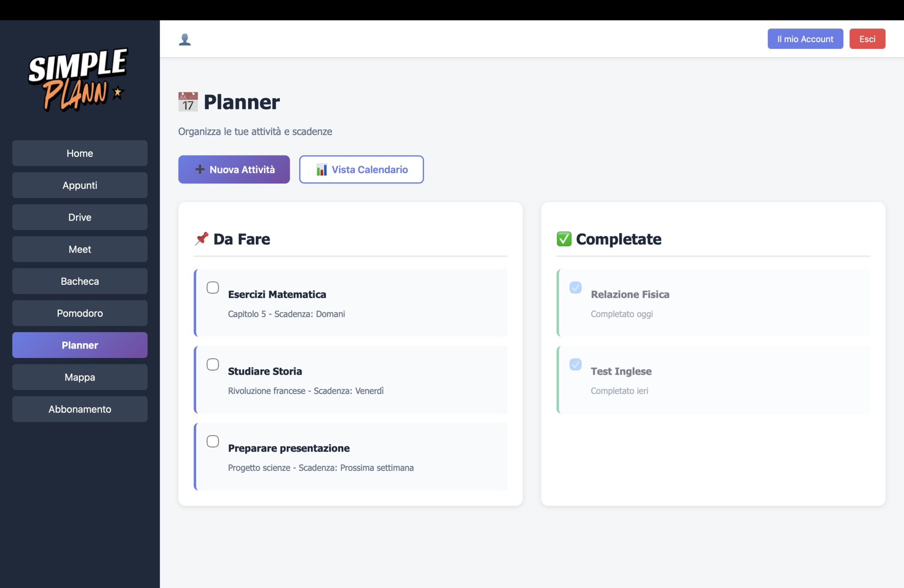Click the Simple Plann logo
The height and width of the screenshot is (588, 904).
click(79, 79)
